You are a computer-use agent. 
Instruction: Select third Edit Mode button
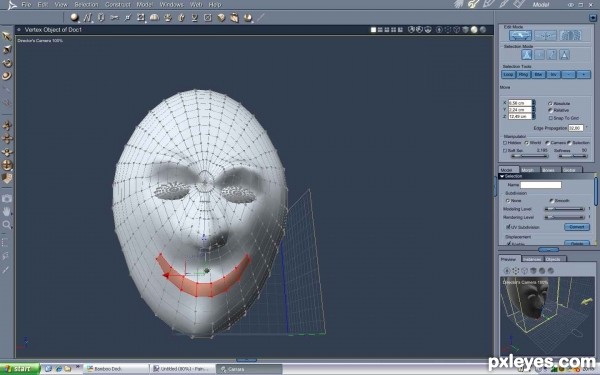570,36
